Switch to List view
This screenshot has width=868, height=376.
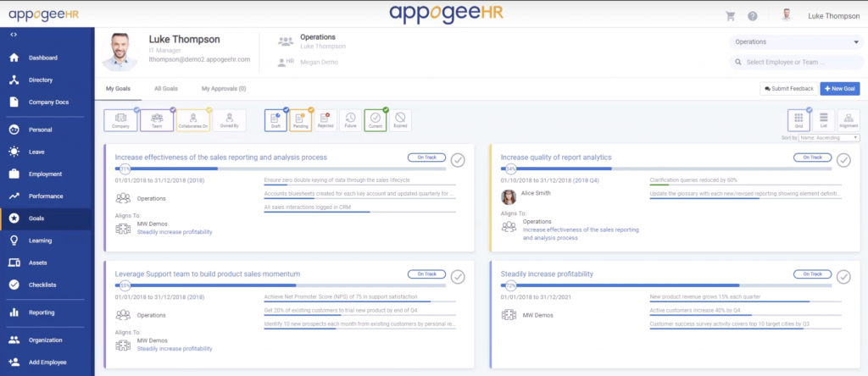(x=823, y=120)
